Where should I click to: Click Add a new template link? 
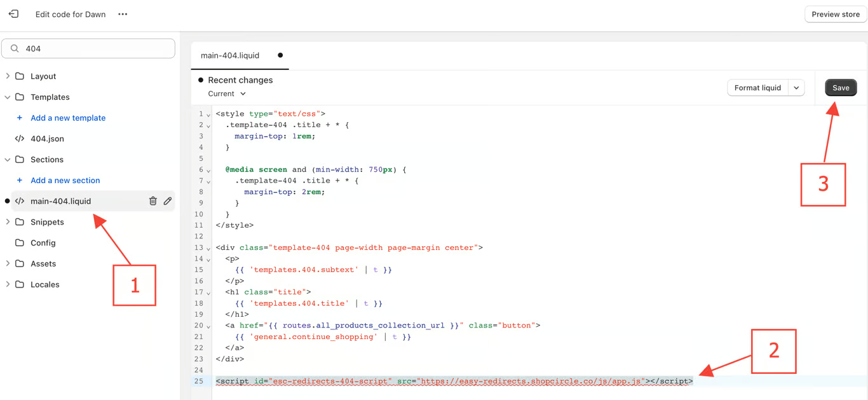(x=68, y=118)
